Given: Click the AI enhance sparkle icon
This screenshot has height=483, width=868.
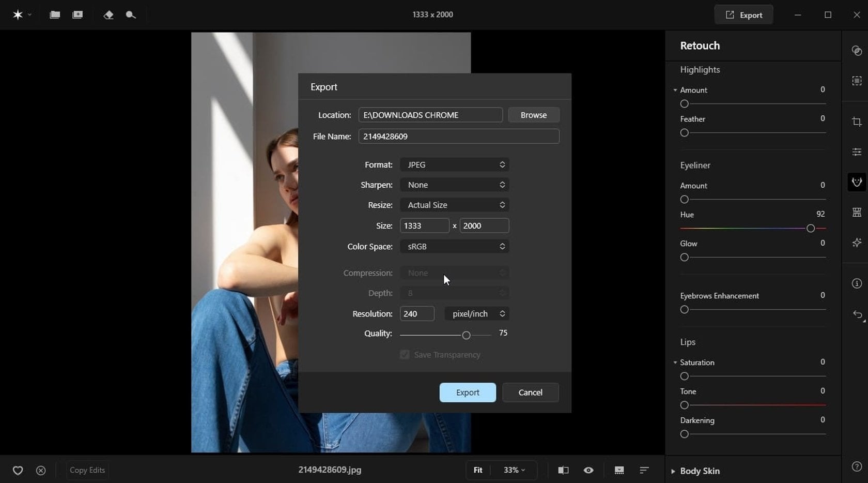Looking at the screenshot, I should 857,242.
